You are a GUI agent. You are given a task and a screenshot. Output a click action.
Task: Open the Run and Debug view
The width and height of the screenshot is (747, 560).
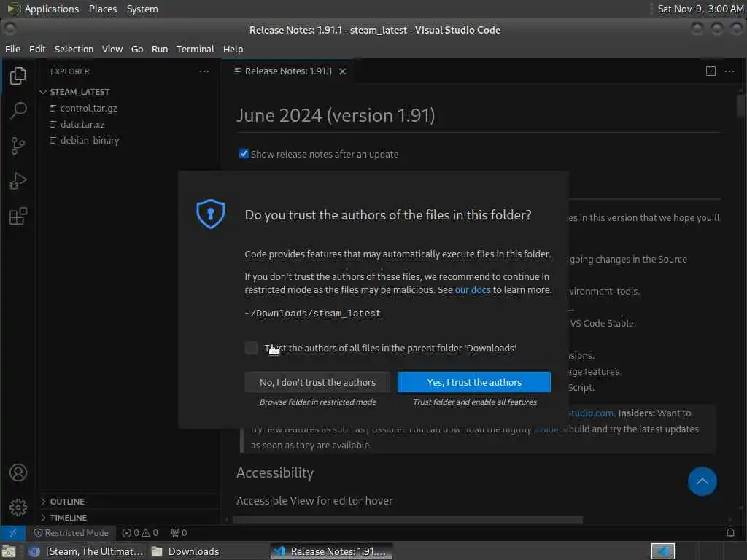(18, 181)
